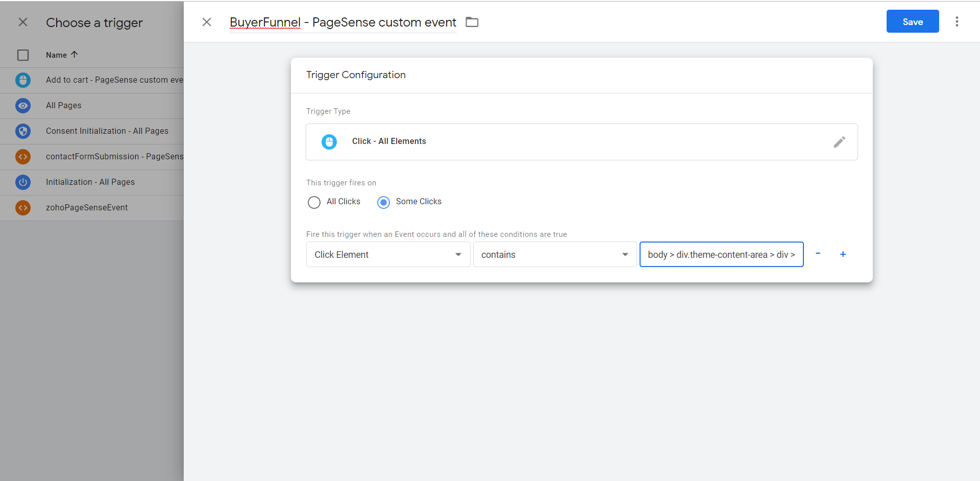Click the Consent Initialization shield icon
Image resolution: width=980 pixels, height=481 pixels.
[23, 131]
